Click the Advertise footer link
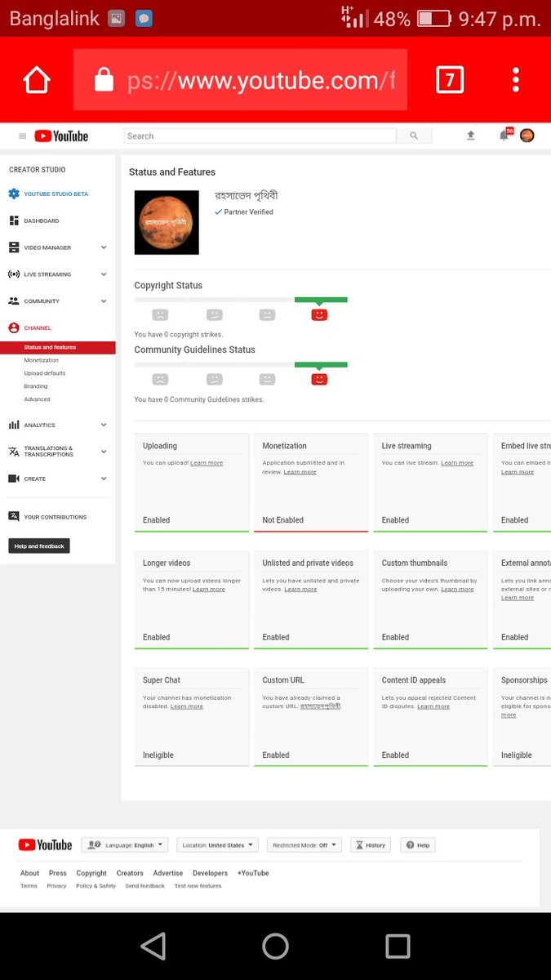This screenshot has width=551, height=980. coord(168,873)
